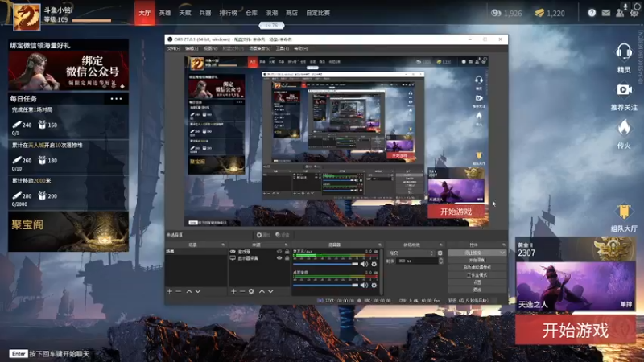Open the dropdown arrow on 停止推流 button
Screen dimensions: 644x362
tap(502, 253)
